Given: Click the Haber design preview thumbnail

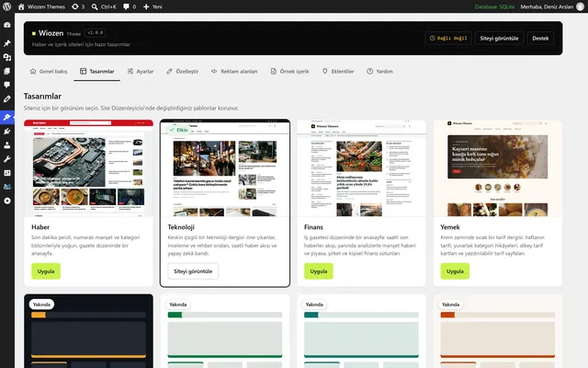Looking at the screenshot, I should 88,168.
